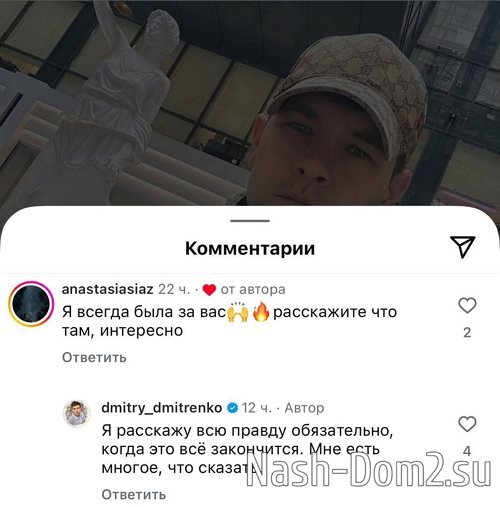
Task: Click the '22 ч.' timestamp
Action: click(174, 289)
